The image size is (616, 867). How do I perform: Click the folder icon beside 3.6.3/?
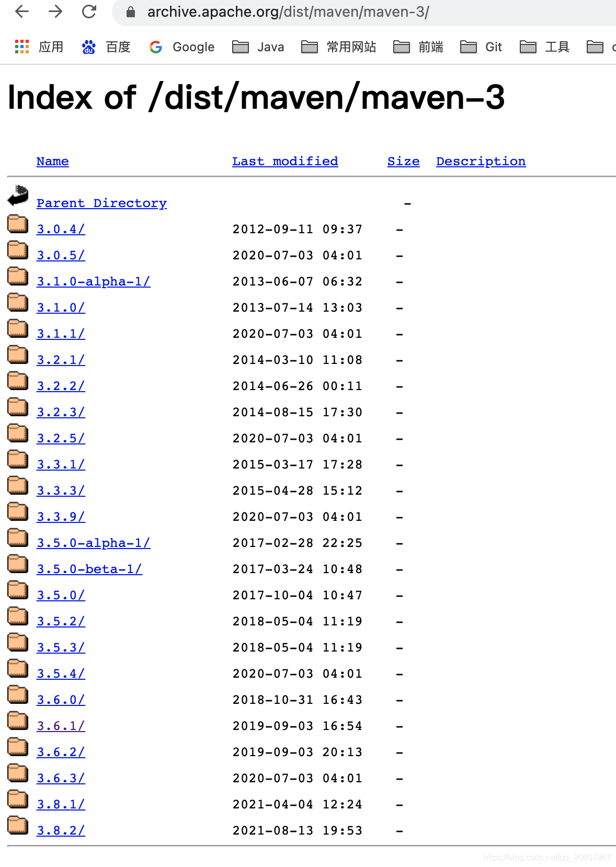click(x=18, y=772)
